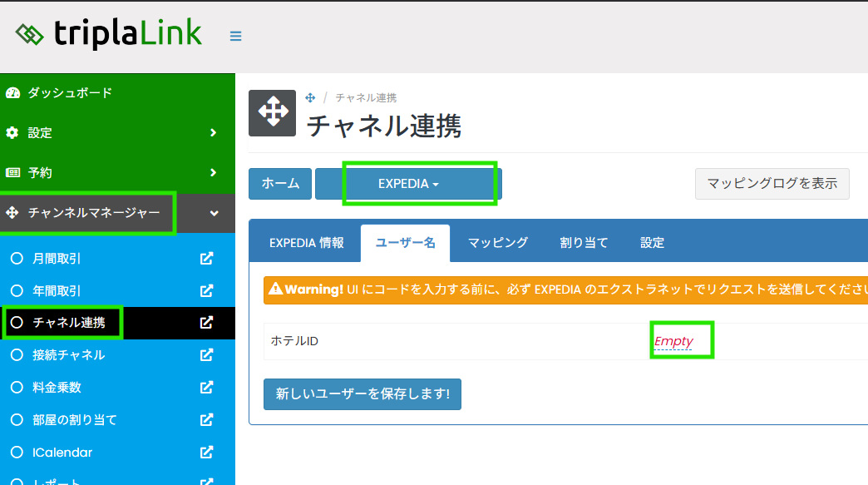Toggle the hamburger sidebar menu icon
Screen dimensions: 868x485
click(x=235, y=36)
